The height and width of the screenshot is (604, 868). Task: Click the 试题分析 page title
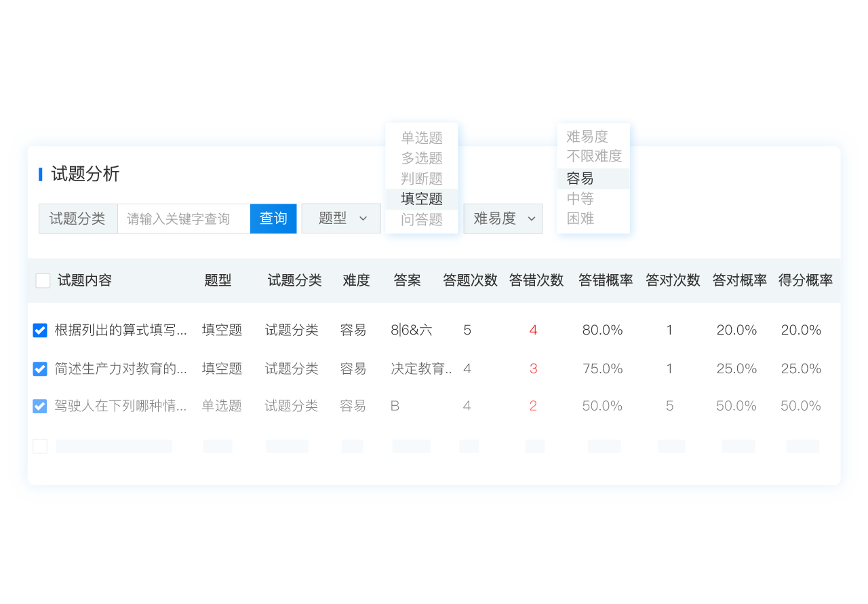click(85, 174)
